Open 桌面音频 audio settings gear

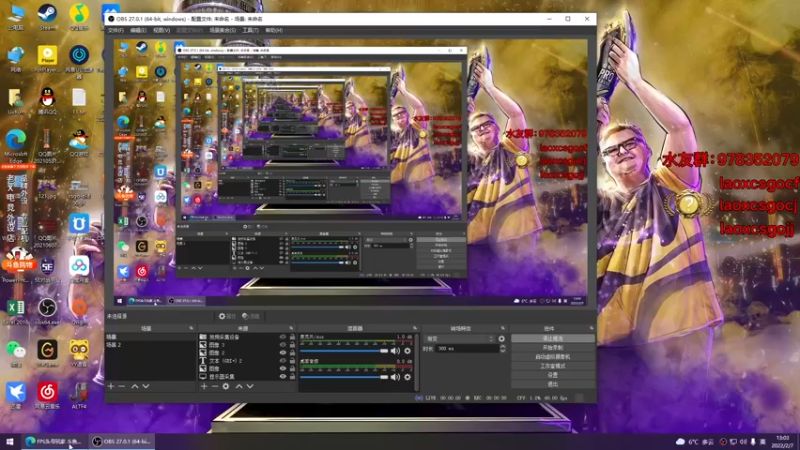[407, 377]
